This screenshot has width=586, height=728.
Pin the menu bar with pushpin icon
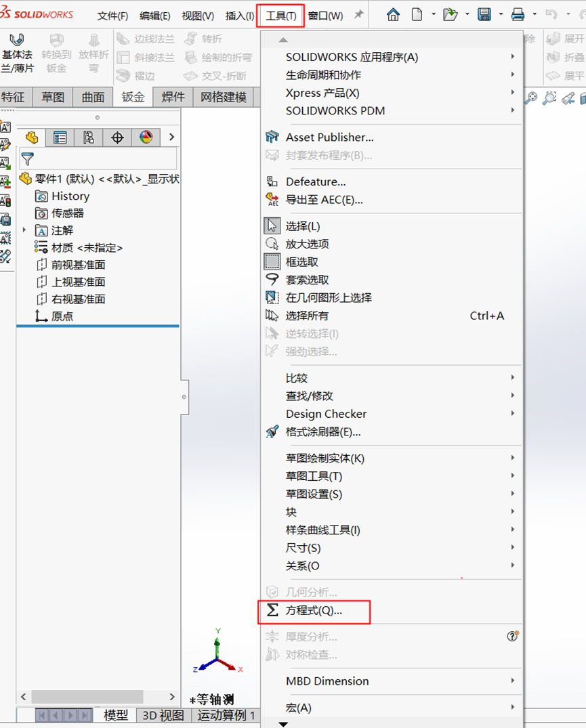click(x=358, y=15)
